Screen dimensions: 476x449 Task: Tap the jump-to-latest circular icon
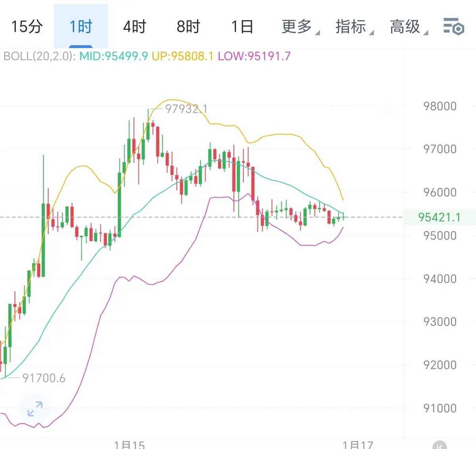440,446
